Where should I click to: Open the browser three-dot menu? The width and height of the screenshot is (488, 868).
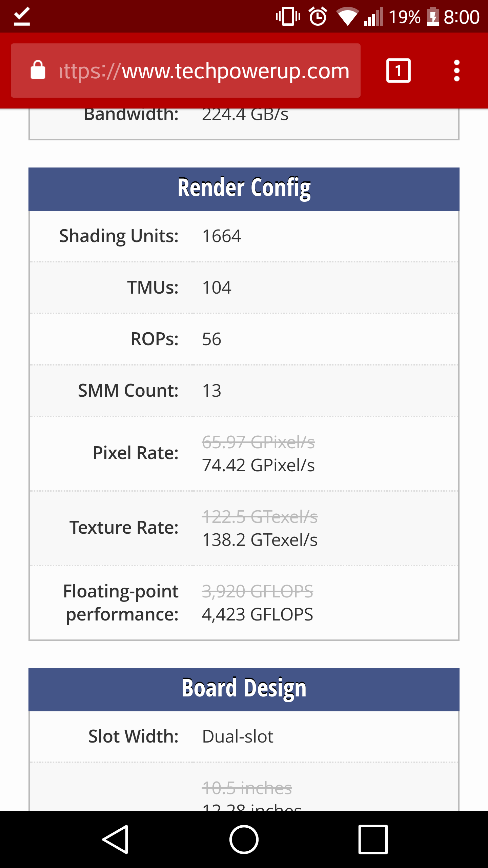(x=456, y=71)
